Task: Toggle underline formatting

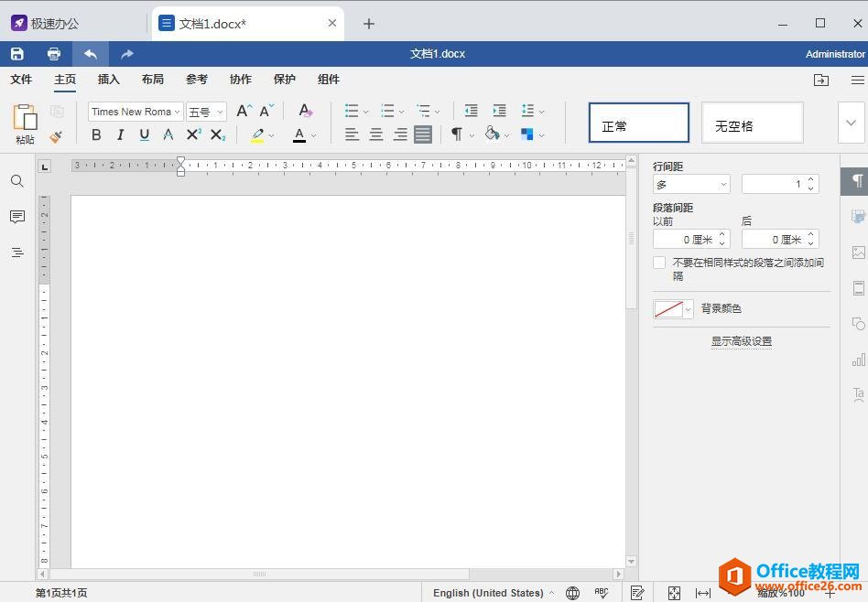Action: point(145,134)
